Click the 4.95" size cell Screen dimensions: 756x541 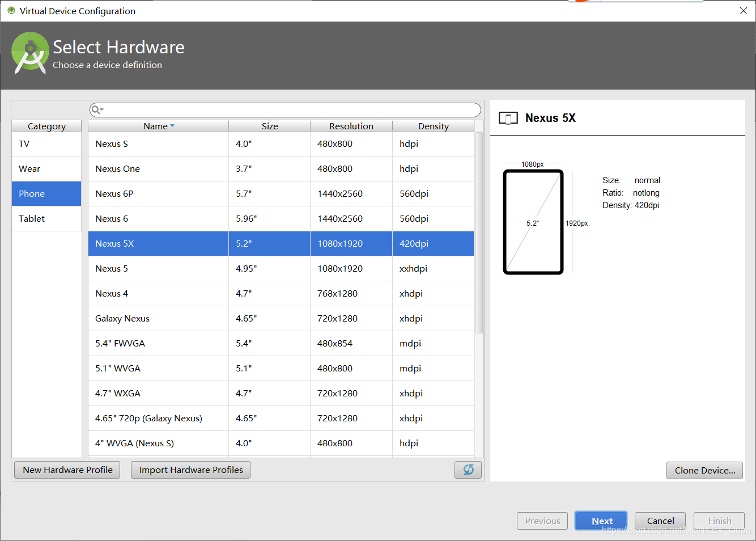pos(270,269)
